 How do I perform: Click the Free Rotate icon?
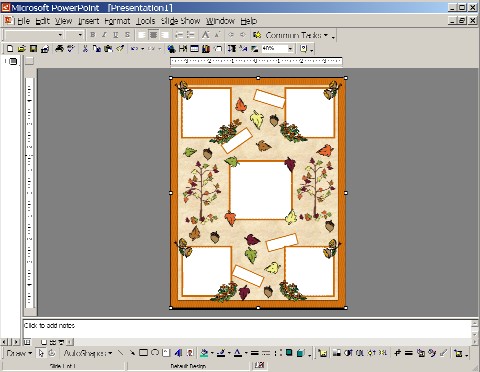pos(52,353)
